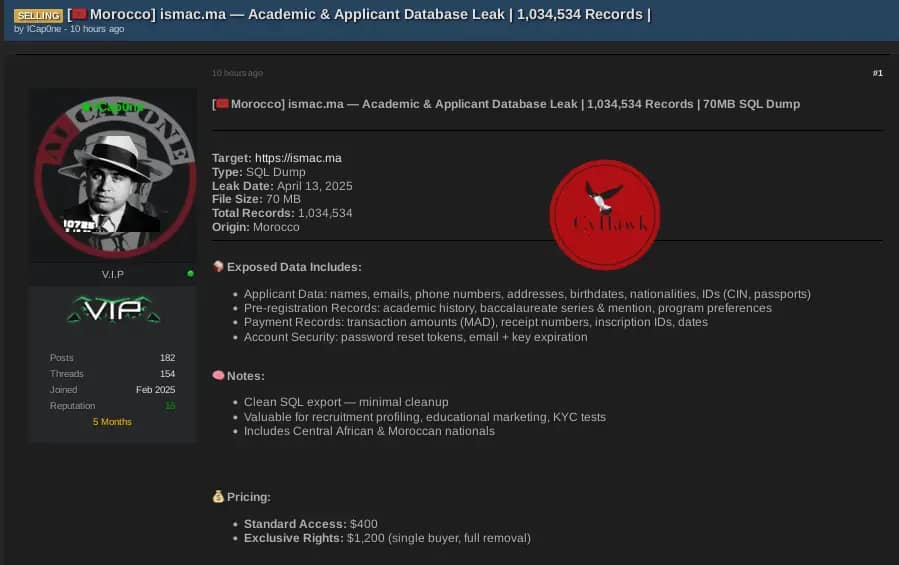Click the Exclusive Rights: $1,200 line
Viewport: 899px width, 565px height.
tap(387, 539)
